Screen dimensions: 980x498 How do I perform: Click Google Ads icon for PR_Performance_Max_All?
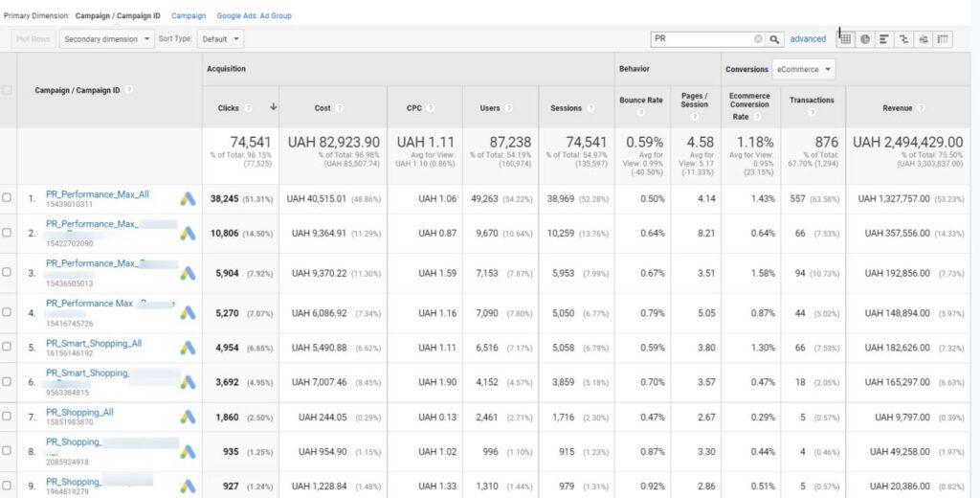point(189,199)
